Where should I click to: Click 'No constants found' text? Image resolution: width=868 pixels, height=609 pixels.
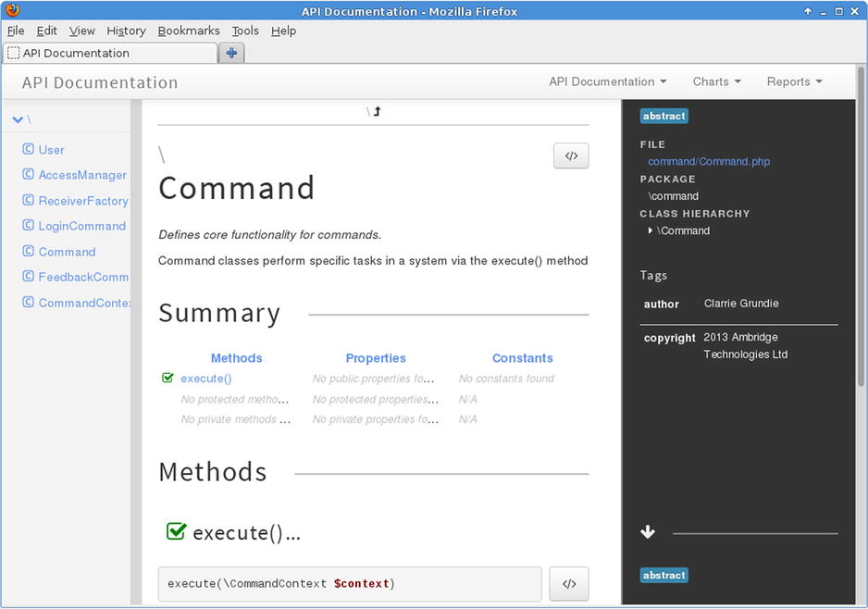[x=506, y=379]
